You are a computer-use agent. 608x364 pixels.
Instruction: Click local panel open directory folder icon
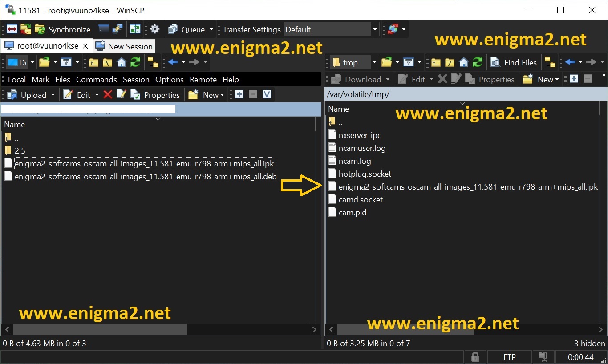coord(44,62)
